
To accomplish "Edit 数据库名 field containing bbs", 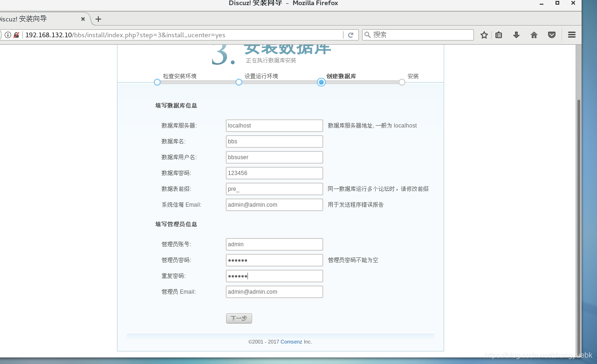I will [274, 142].
